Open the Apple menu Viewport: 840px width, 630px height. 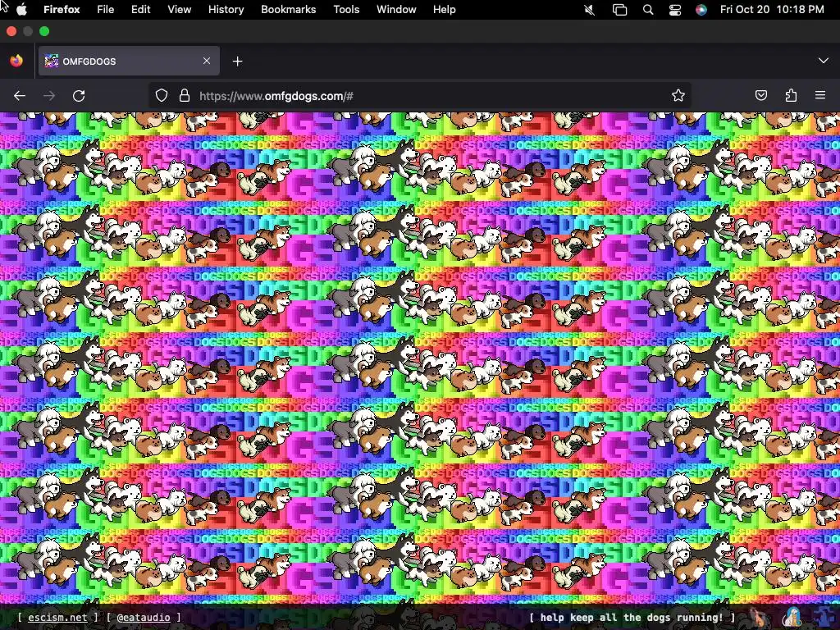click(22, 10)
